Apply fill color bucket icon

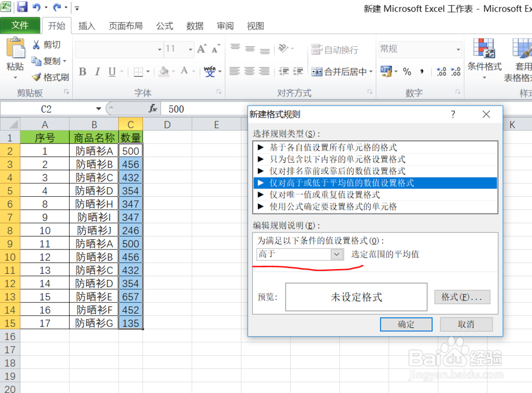tap(164, 71)
